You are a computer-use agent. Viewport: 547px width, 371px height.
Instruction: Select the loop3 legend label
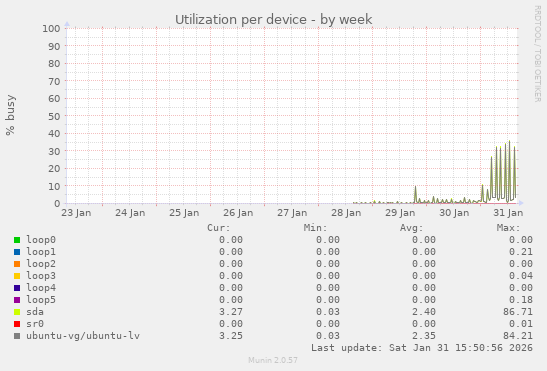41,276
